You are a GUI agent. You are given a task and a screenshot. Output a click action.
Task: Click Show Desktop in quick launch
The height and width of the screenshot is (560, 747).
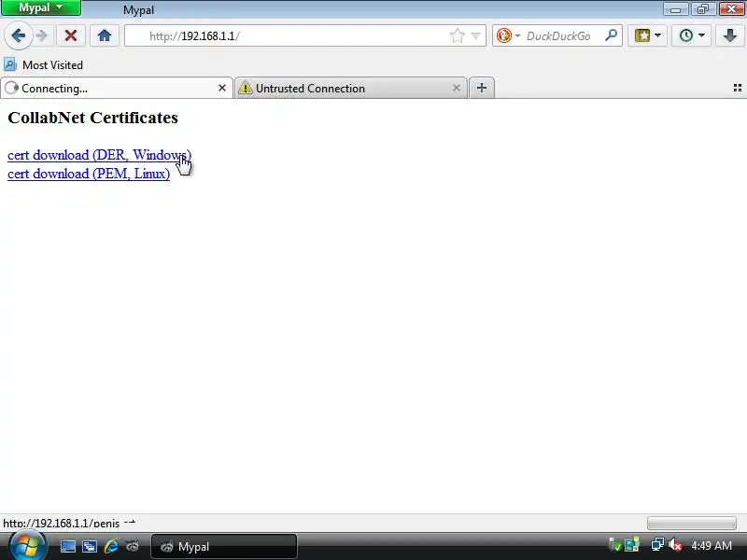[67, 547]
